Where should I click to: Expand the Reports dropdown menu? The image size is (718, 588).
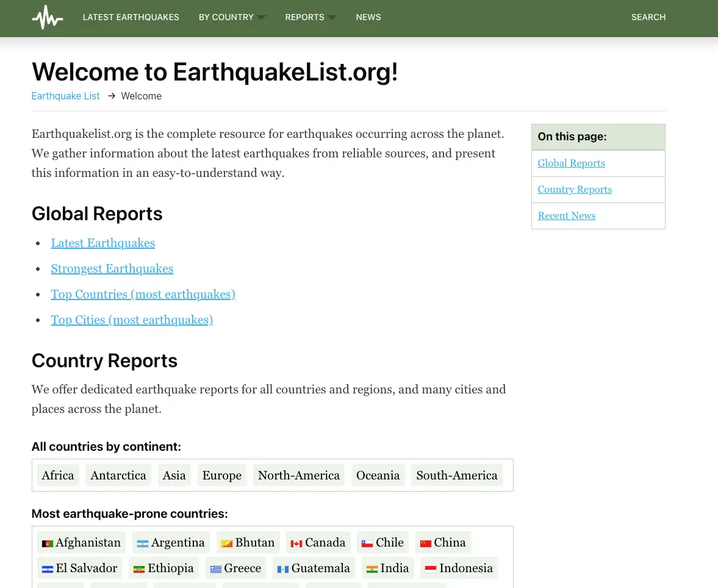click(x=311, y=18)
